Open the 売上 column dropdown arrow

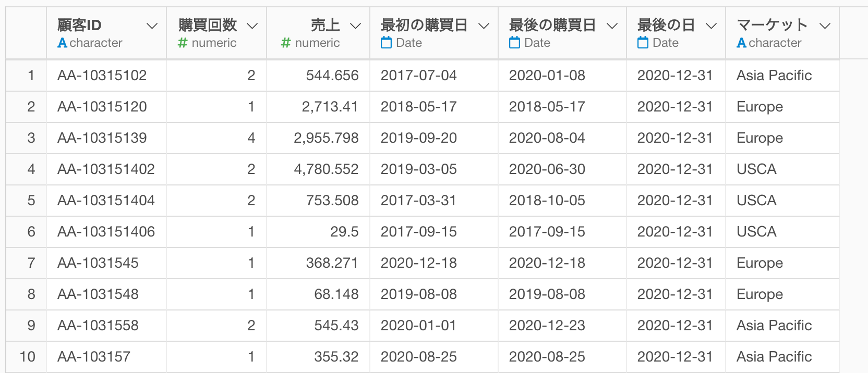click(x=355, y=26)
